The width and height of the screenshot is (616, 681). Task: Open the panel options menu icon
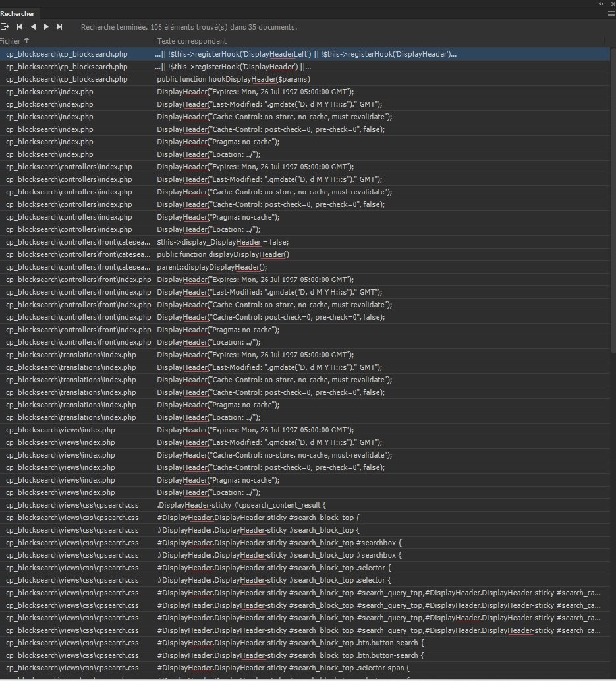point(611,13)
